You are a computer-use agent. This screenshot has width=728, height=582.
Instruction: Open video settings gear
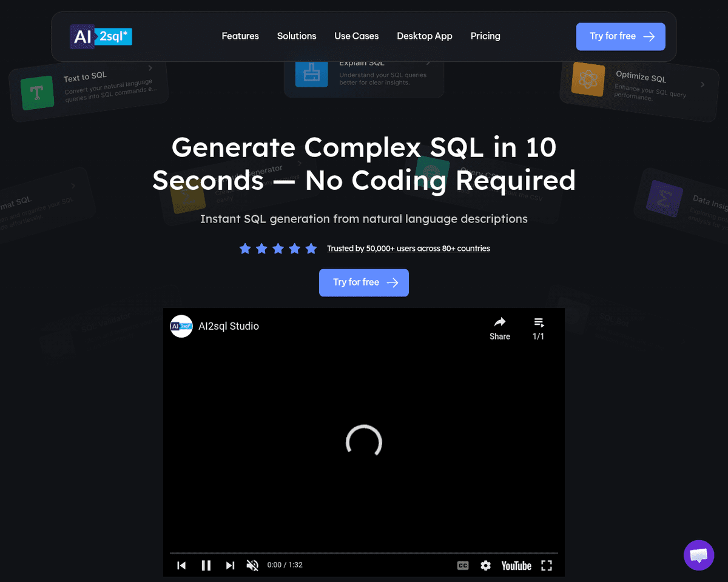coord(485,566)
